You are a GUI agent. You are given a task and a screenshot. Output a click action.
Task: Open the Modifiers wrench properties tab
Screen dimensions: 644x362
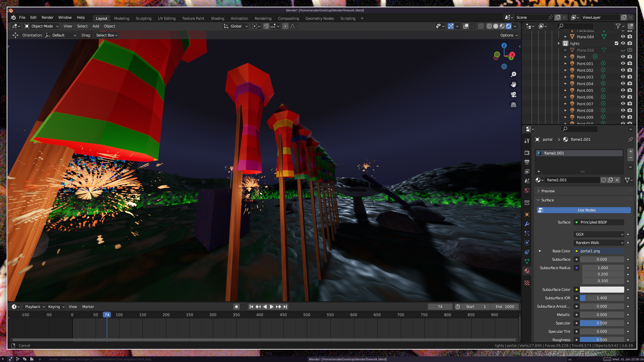point(527,224)
